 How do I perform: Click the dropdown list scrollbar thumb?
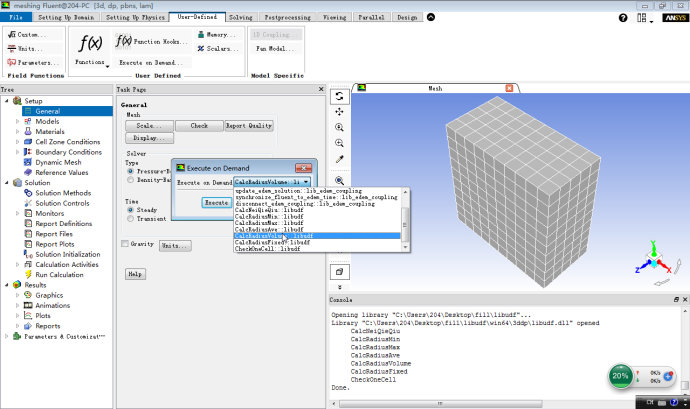click(405, 225)
